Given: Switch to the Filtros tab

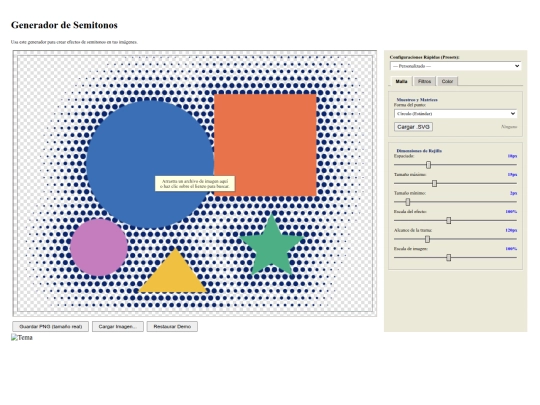Looking at the screenshot, I should [x=424, y=81].
